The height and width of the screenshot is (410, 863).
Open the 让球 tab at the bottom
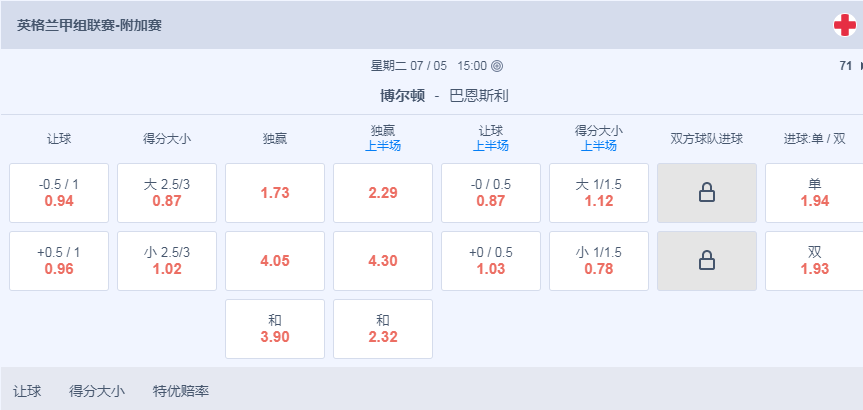(x=27, y=392)
